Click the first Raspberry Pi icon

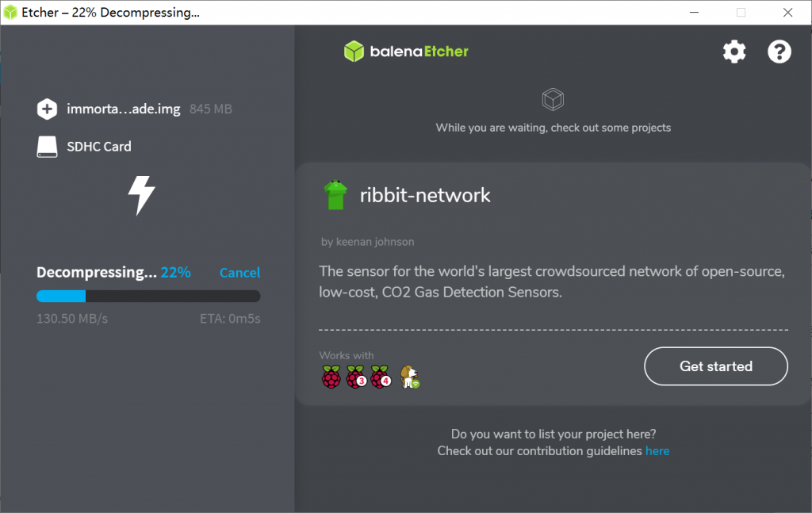[x=331, y=377]
